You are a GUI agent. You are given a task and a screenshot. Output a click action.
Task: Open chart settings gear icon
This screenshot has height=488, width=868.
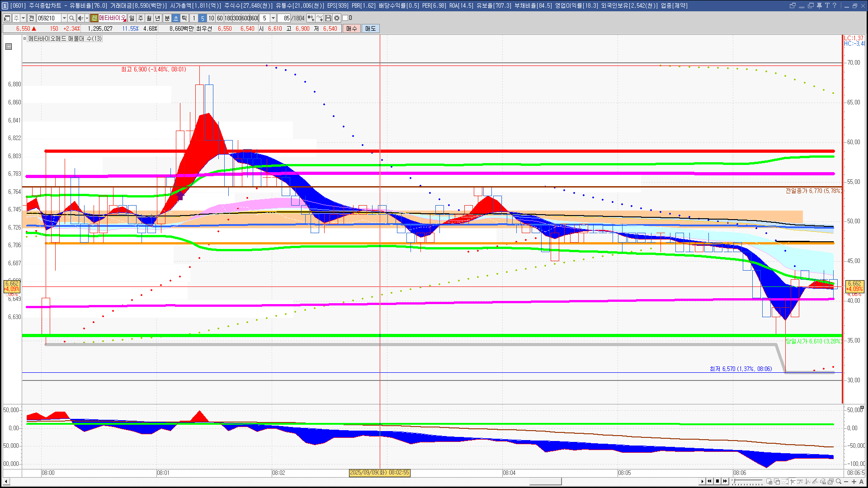tap(337, 18)
